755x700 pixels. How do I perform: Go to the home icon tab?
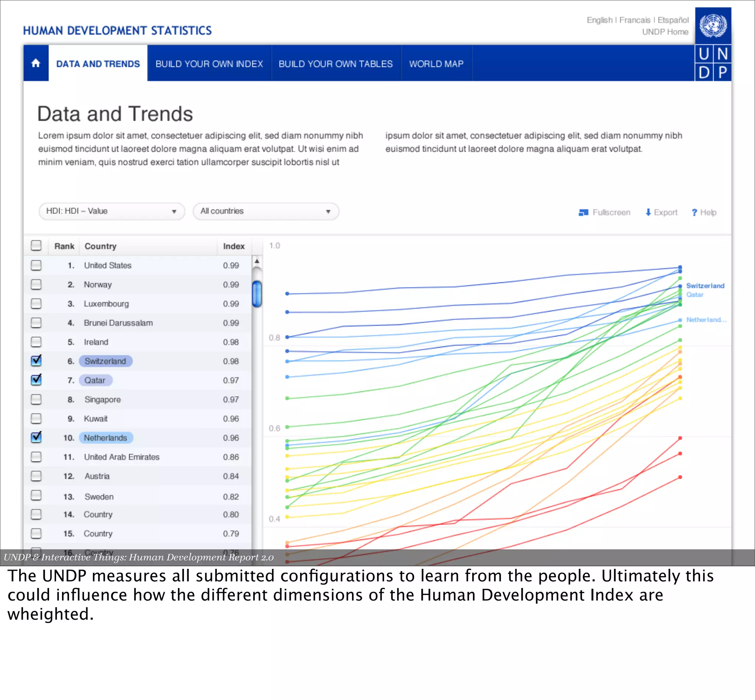(36, 63)
